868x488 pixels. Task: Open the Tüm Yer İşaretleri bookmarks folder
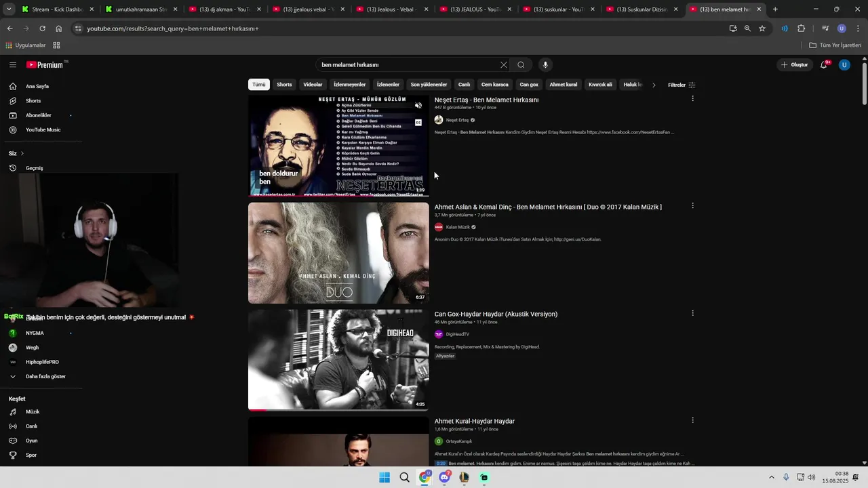pos(835,45)
